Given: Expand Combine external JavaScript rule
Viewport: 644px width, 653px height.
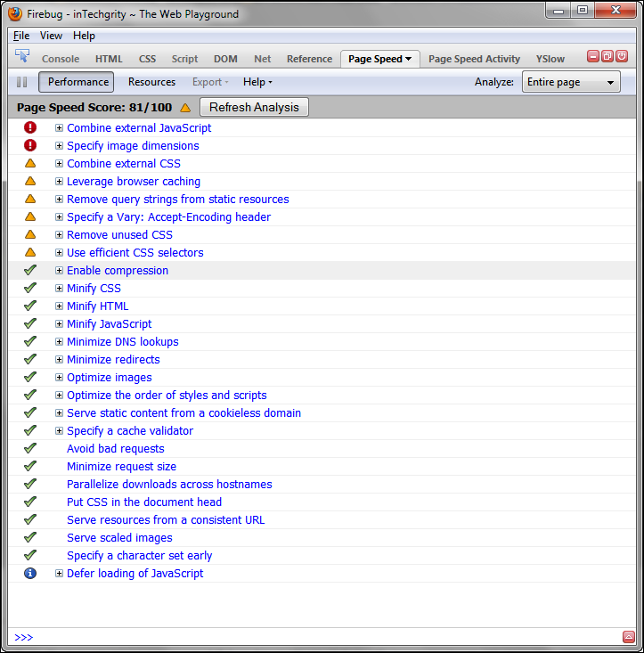Looking at the screenshot, I should [x=59, y=128].
